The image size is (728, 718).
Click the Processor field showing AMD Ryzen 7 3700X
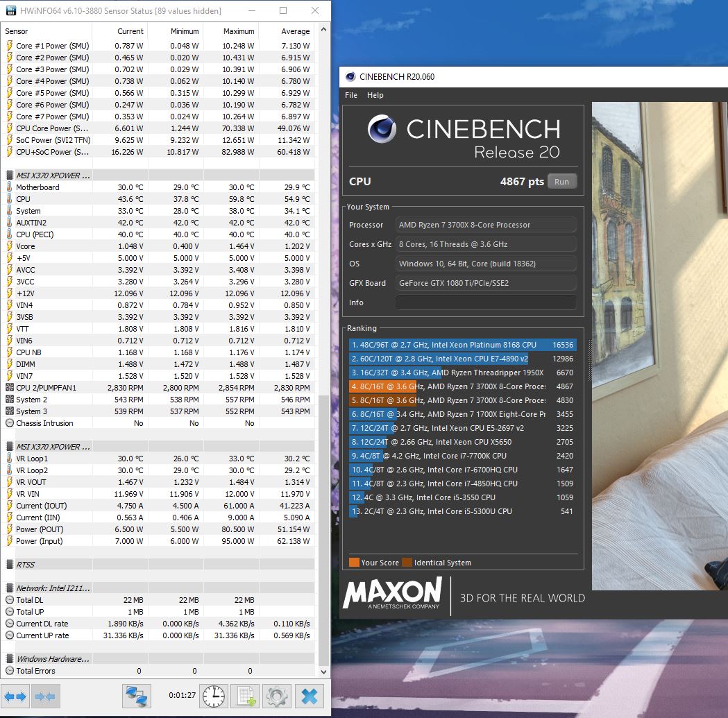click(486, 225)
